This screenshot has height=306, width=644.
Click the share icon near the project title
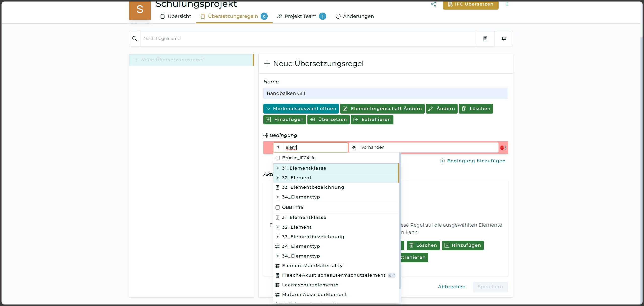point(433,4)
